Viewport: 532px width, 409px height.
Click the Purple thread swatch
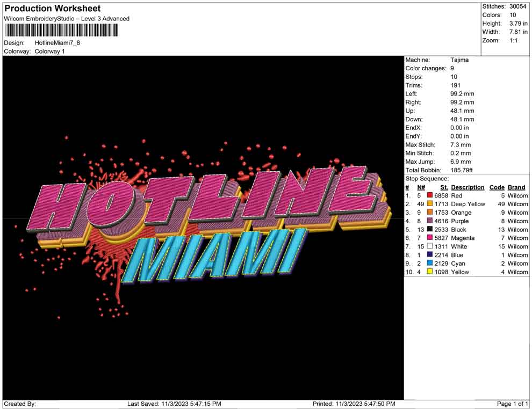coord(430,221)
